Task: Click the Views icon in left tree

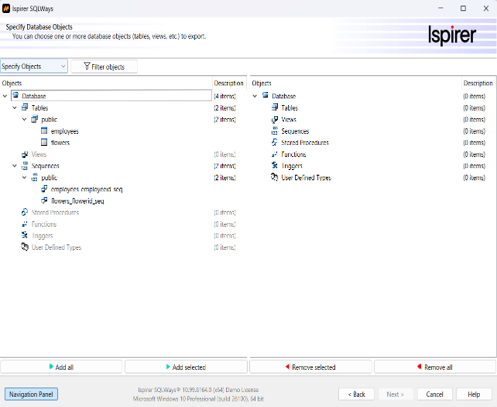Action: tap(25, 154)
